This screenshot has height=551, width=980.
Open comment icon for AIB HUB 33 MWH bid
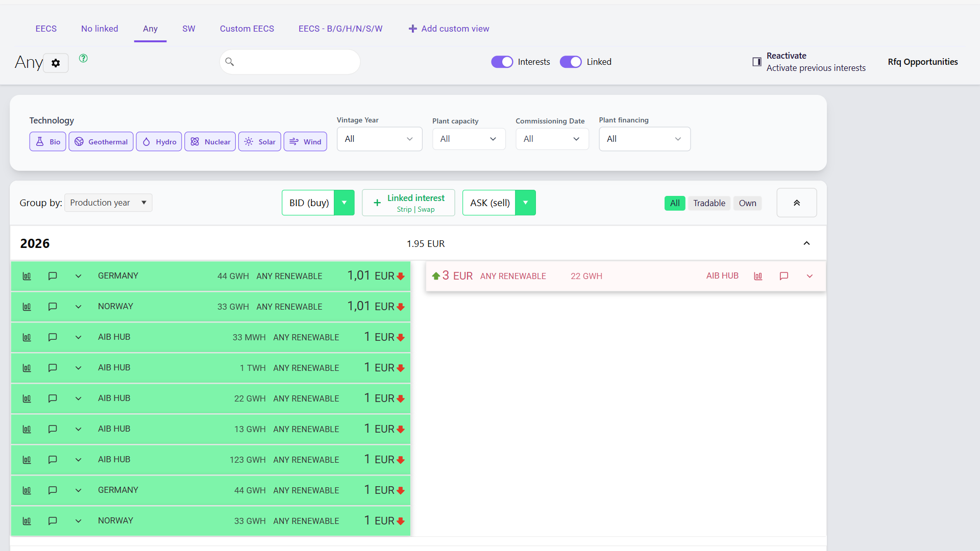(x=53, y=337)
